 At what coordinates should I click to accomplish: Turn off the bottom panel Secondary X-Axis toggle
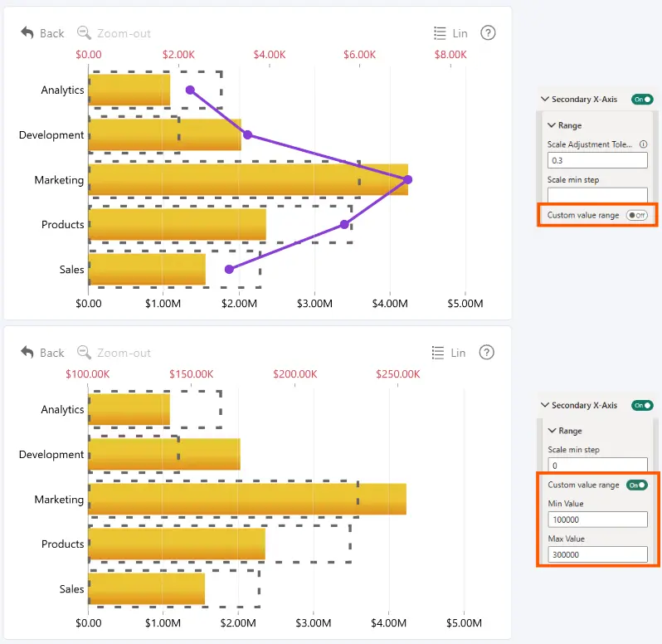point(642,405)
